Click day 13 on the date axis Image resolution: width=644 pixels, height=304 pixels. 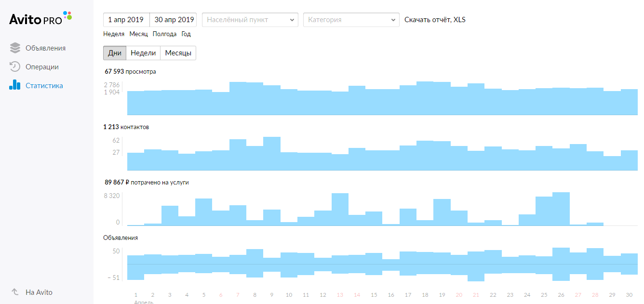[x=340, y=295]
